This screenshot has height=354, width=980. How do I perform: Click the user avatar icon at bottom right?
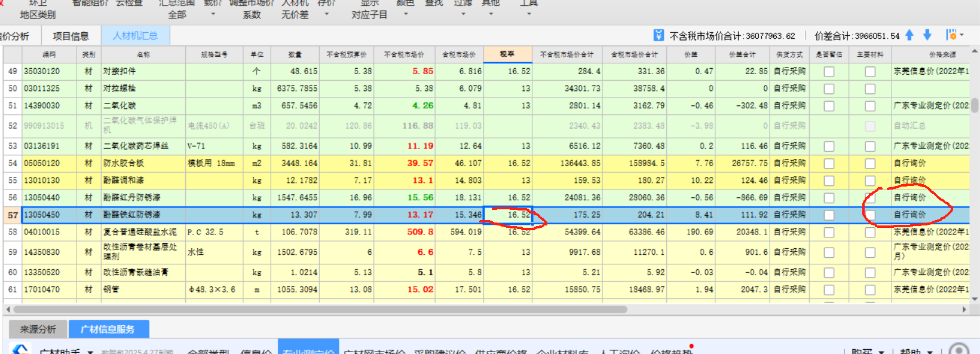959,350
